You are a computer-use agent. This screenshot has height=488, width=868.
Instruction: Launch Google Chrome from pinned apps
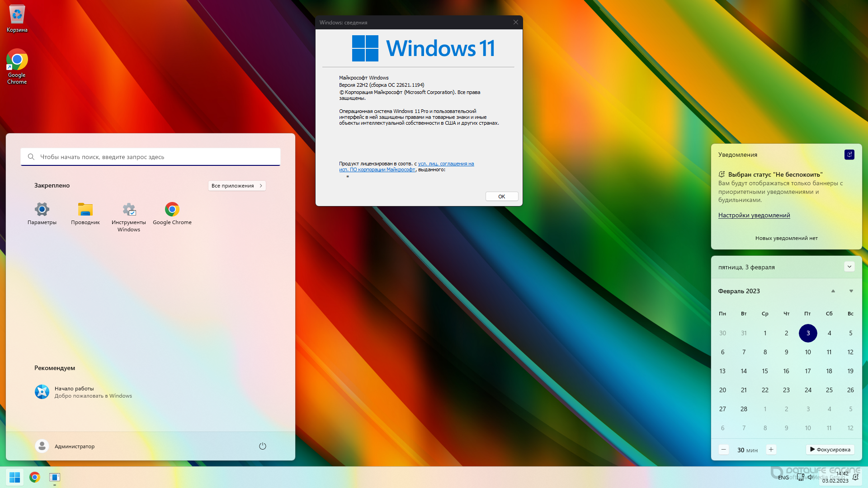pyautogui.click(x=172, y=214)
